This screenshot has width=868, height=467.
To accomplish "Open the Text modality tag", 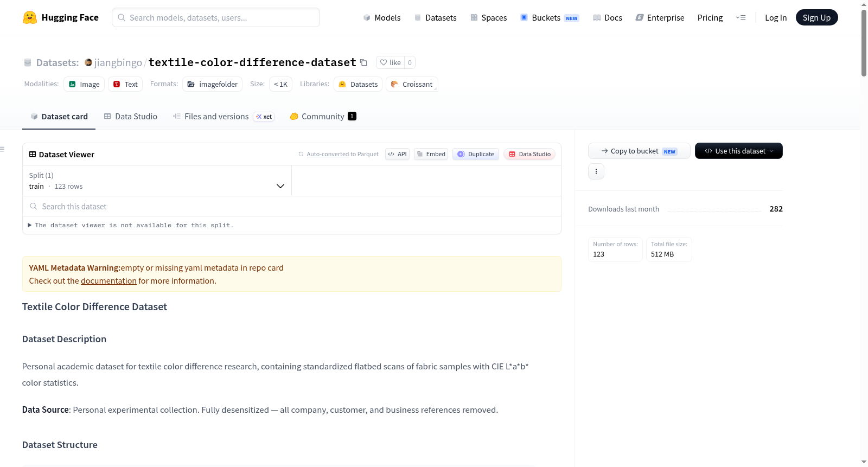I will point(125,84).
